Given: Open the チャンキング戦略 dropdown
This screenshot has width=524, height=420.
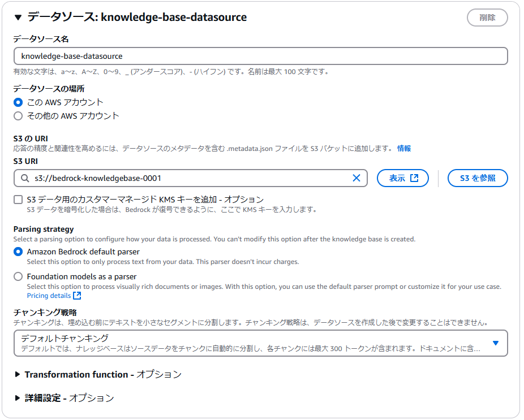Looking at the screenshot, I should tap(261, 343).
